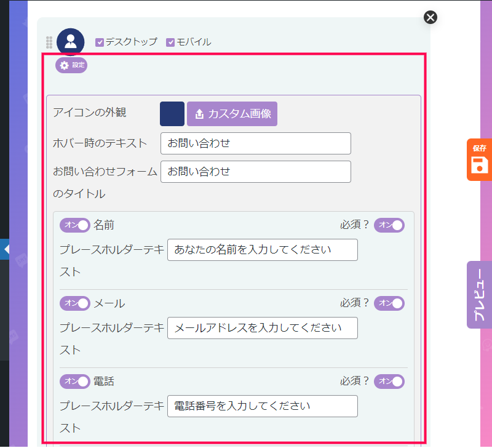This screenshot has height=448, width=492.
Task: Click the contact form user avatar icon
Action: 70,41
